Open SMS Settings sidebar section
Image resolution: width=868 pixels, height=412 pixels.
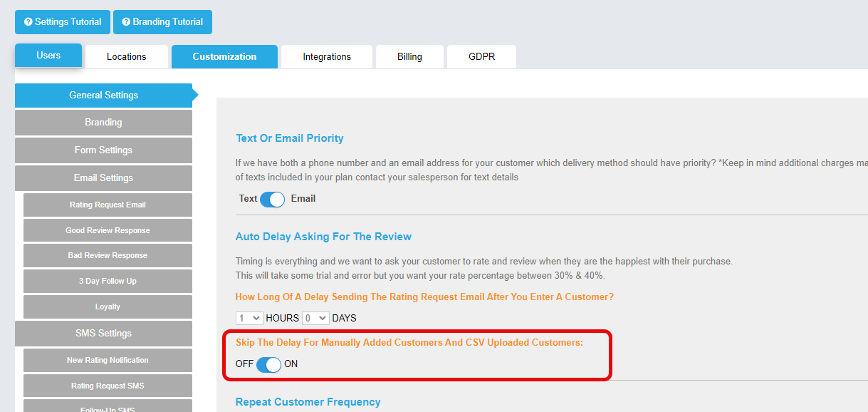coord(103,334)
